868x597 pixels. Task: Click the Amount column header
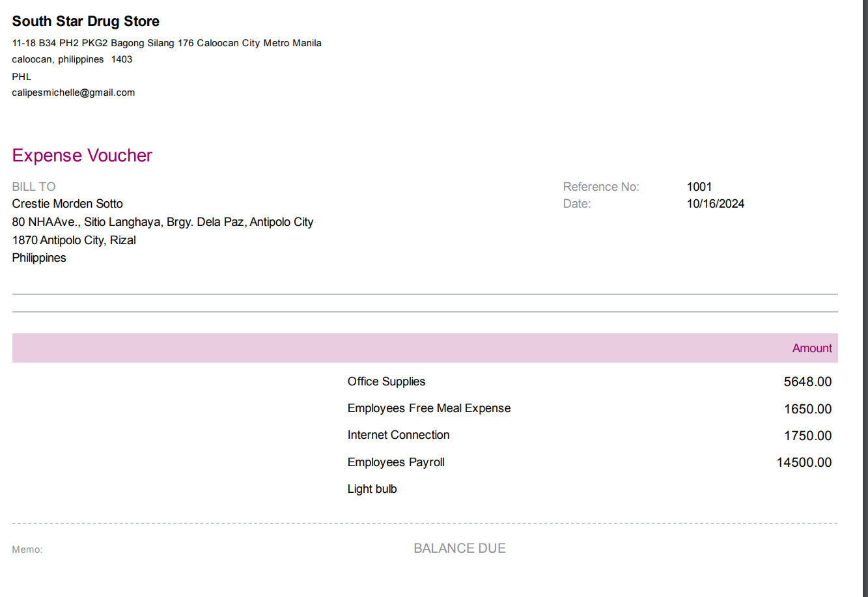point(811,348)
